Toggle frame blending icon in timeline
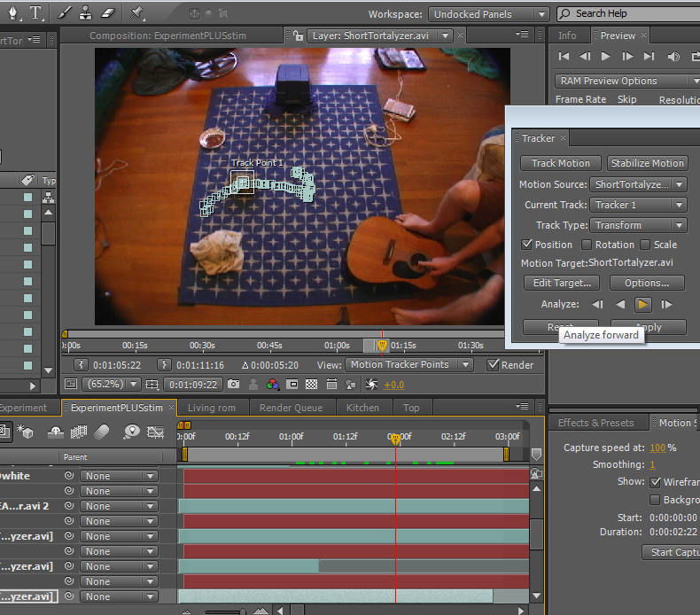Viewport: 700px width, 615px height. pyautogui.click(x=79, y=432)
